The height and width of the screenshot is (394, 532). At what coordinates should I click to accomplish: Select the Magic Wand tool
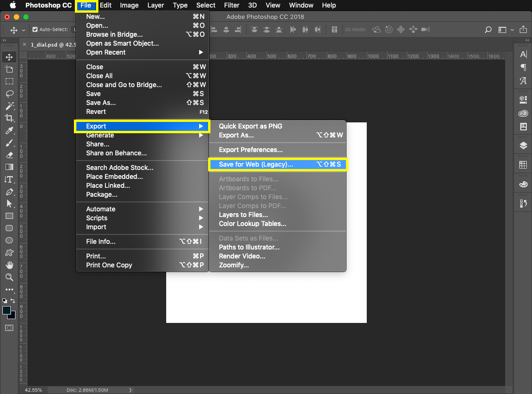[x=9, y=106]
